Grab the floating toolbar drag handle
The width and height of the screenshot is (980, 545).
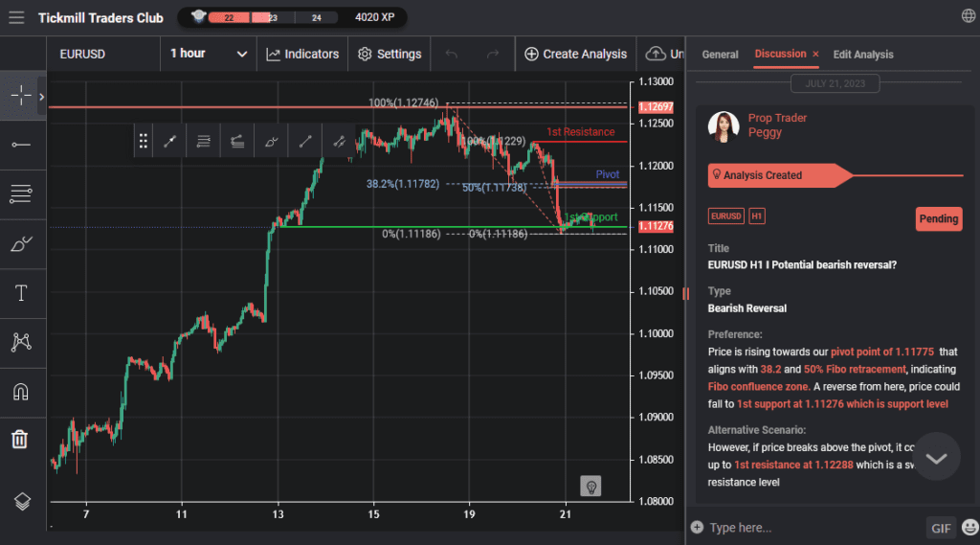click(x=144, y=141)
